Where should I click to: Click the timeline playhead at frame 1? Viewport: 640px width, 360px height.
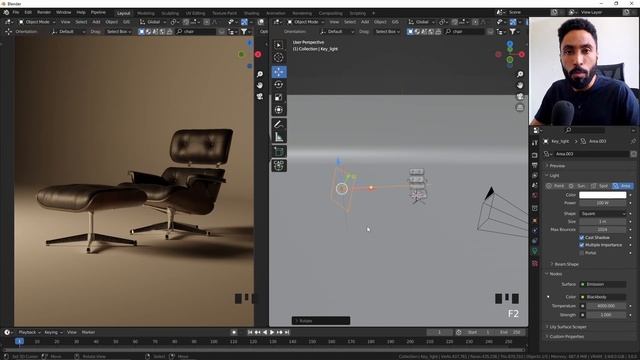[x=19, y=341]
